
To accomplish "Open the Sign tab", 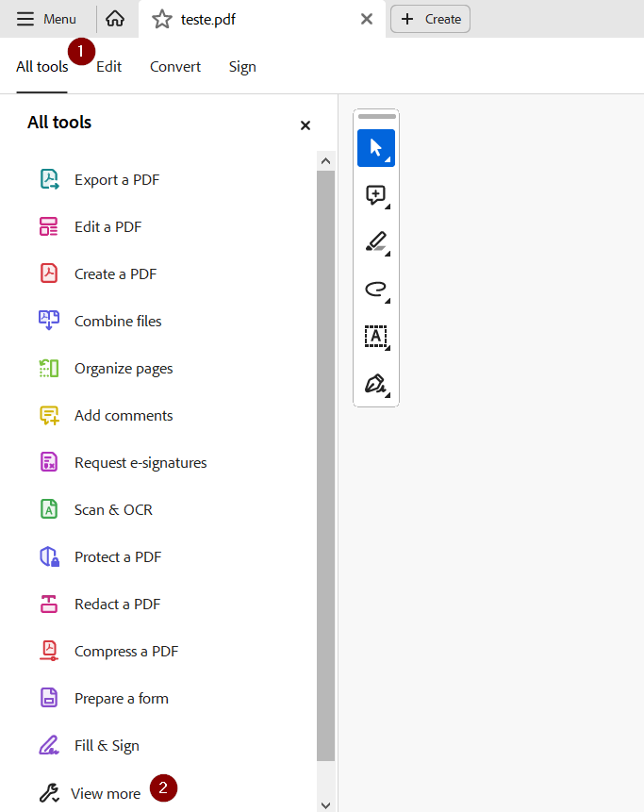I will point(242,67).
